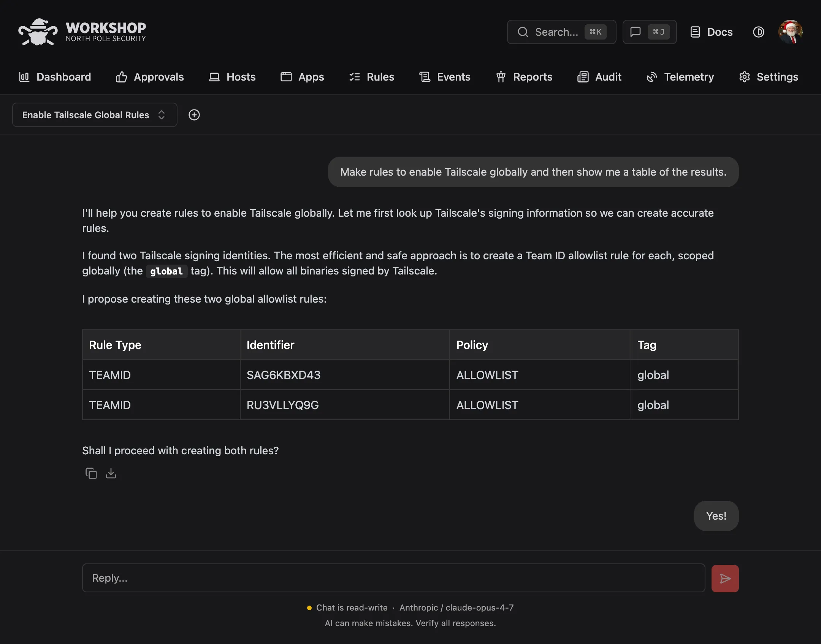
Task: Click the Rule Type column header
Action: (x=161, y=345)
